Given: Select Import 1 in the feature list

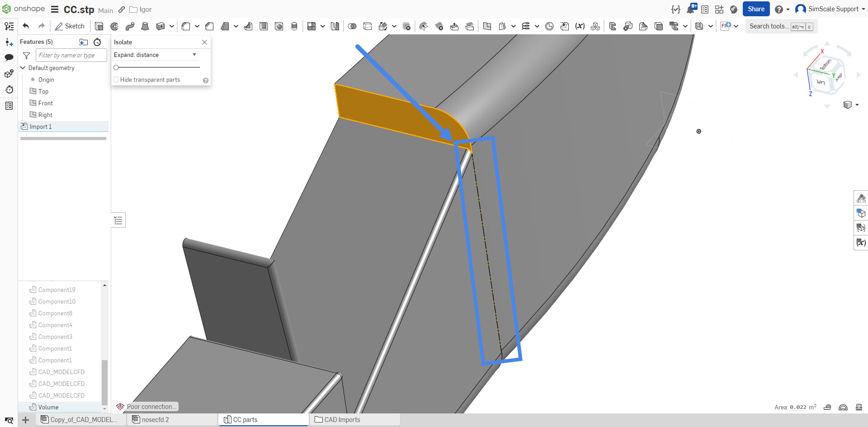Looking at the screenshot, I should [63, 127].
